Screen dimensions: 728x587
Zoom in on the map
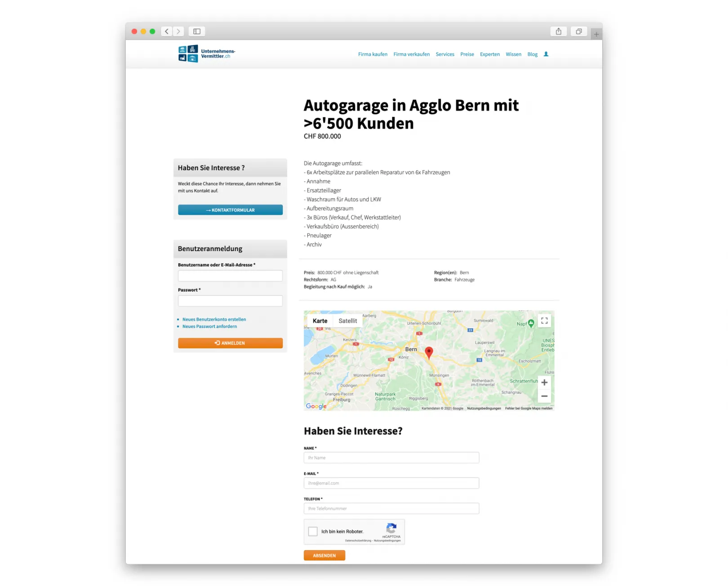coord(544,382)
